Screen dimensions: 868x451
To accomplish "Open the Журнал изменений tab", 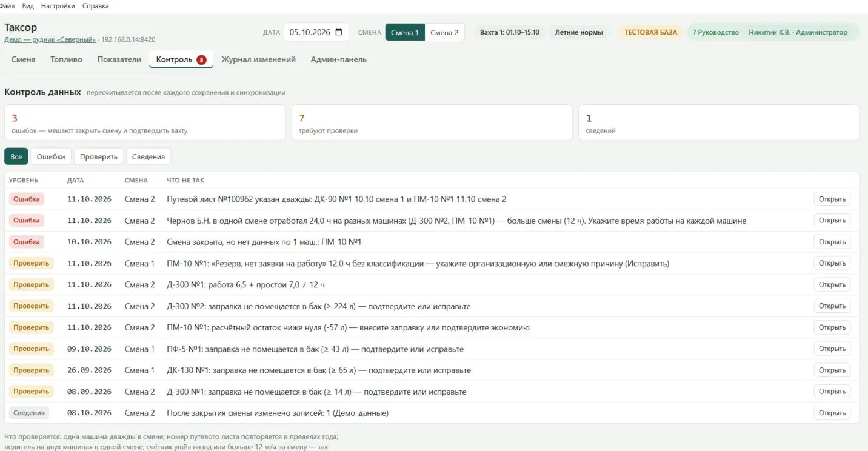I will click(259, 59).
